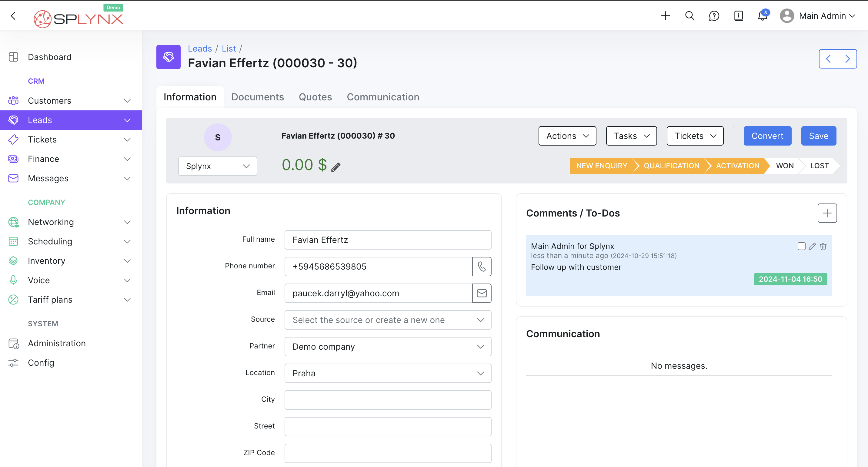This screenshot has height=467, width=868.
Task: Open the Source selection dropdown
Action: click(388, 320)
